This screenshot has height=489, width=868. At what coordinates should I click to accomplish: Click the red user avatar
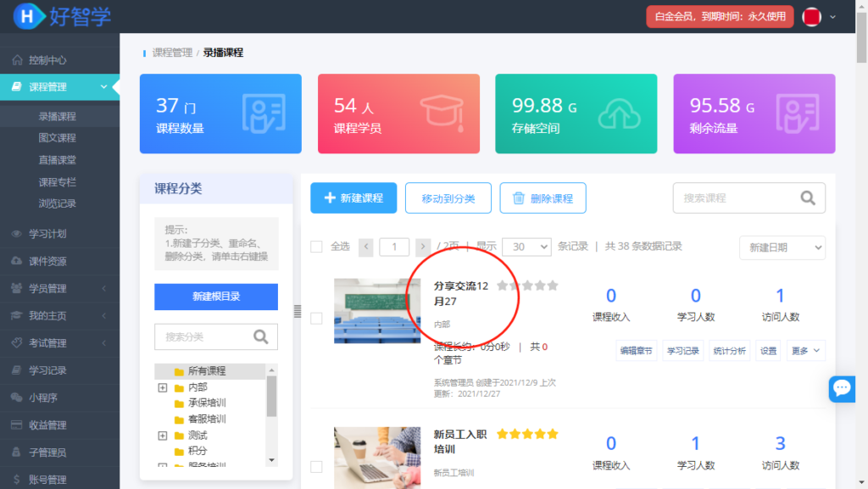pyautogui.click(x=811, y=17)
